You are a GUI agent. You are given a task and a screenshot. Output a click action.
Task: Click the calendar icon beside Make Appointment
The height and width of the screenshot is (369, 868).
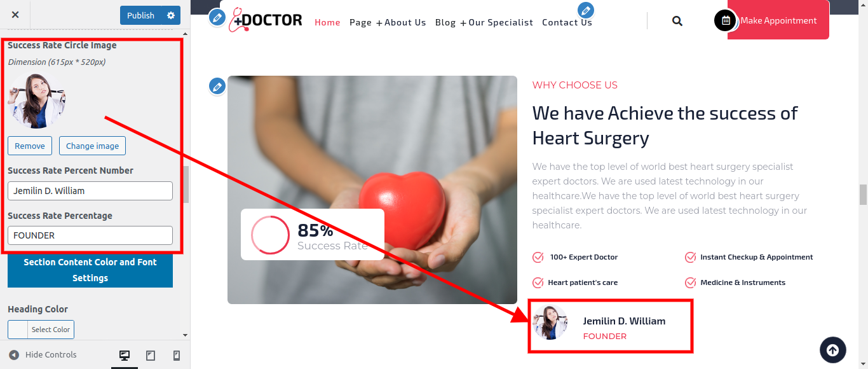pos(725,20)
